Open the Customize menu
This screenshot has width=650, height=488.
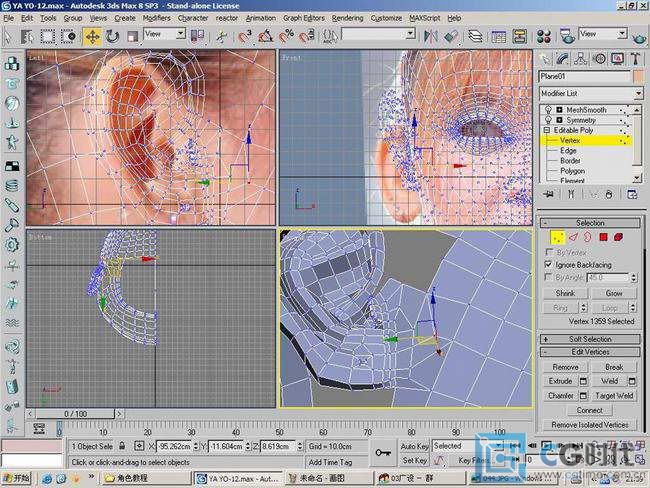[x=386, y=18]
